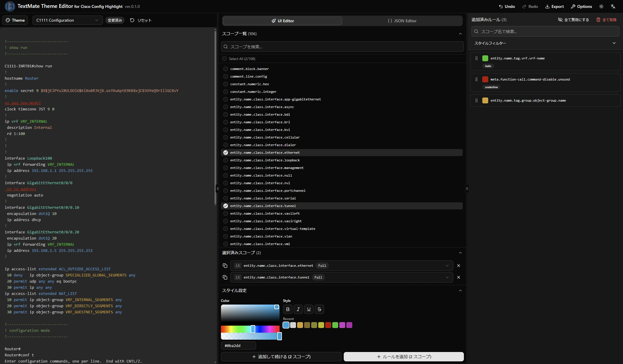Toggle Strikethrough style
The image size is (623, 364).
point(319,309)
